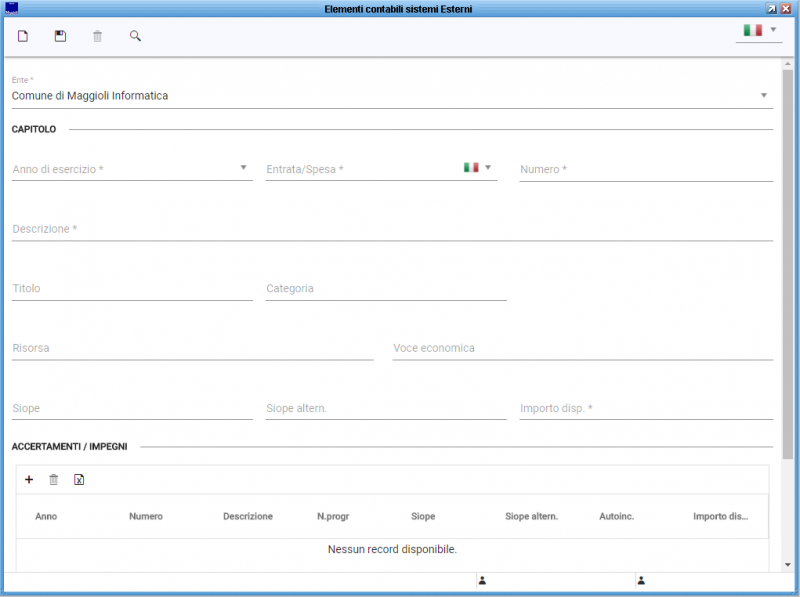Save record with floppy disk icon
Image resolution: width=800 pixels, height=597 pixels.
click(x=60, y=36)
